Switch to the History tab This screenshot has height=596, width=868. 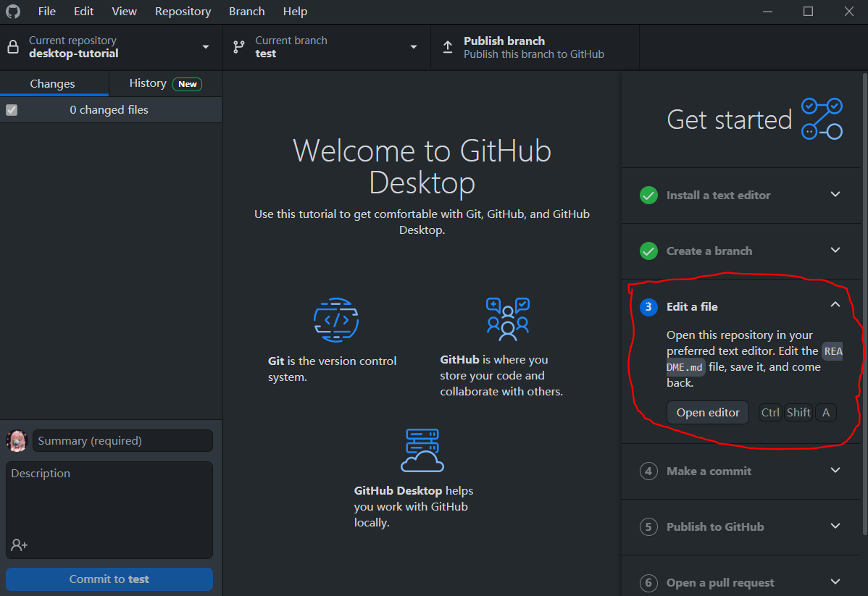click(165, 83)
